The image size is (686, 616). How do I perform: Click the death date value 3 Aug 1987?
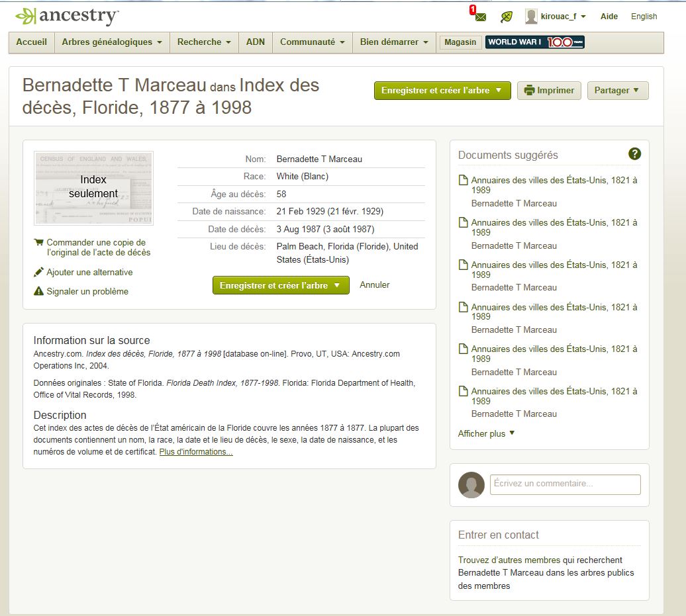[x=325, y=229]
